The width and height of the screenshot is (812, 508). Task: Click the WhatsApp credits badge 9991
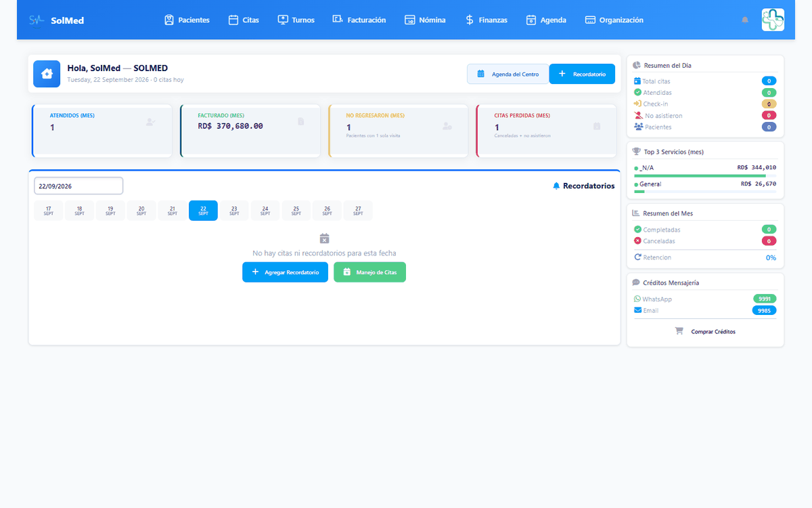tap(765, 299)
